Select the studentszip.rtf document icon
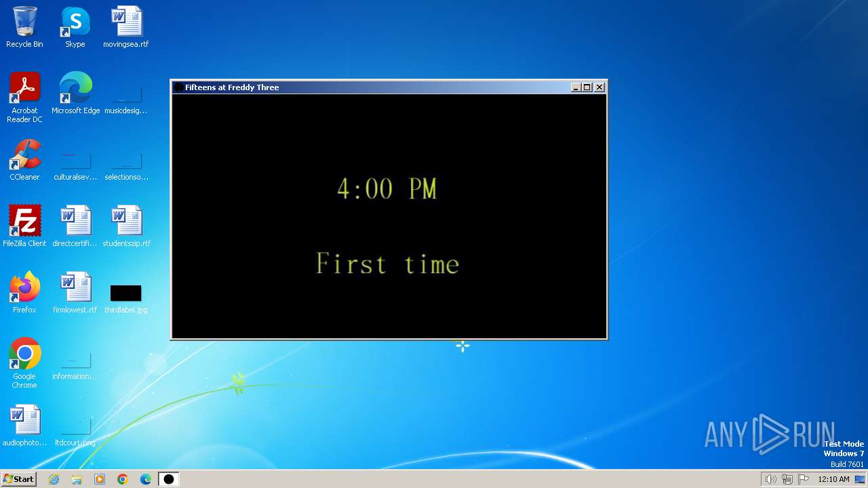 126,226
